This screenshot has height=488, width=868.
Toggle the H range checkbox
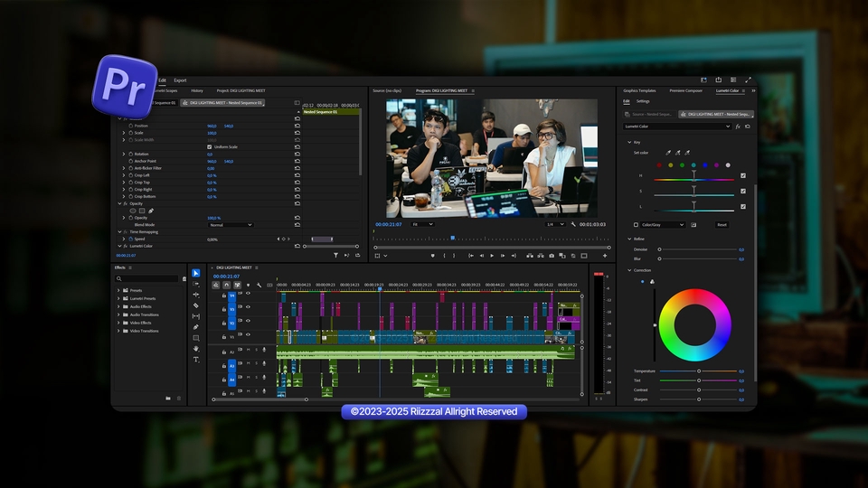pos(743,175)
